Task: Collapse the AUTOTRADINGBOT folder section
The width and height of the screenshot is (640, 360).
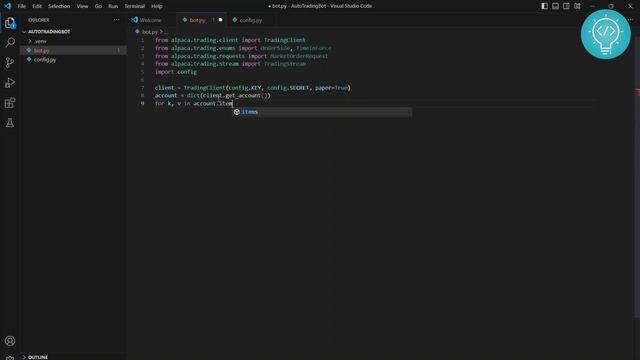Action: coord(49,31)
